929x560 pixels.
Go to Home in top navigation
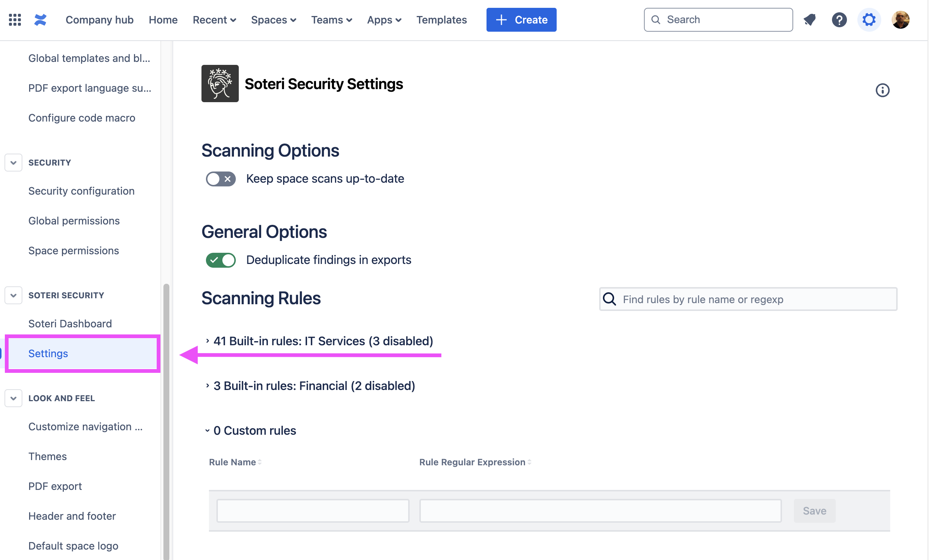(163, 20)
